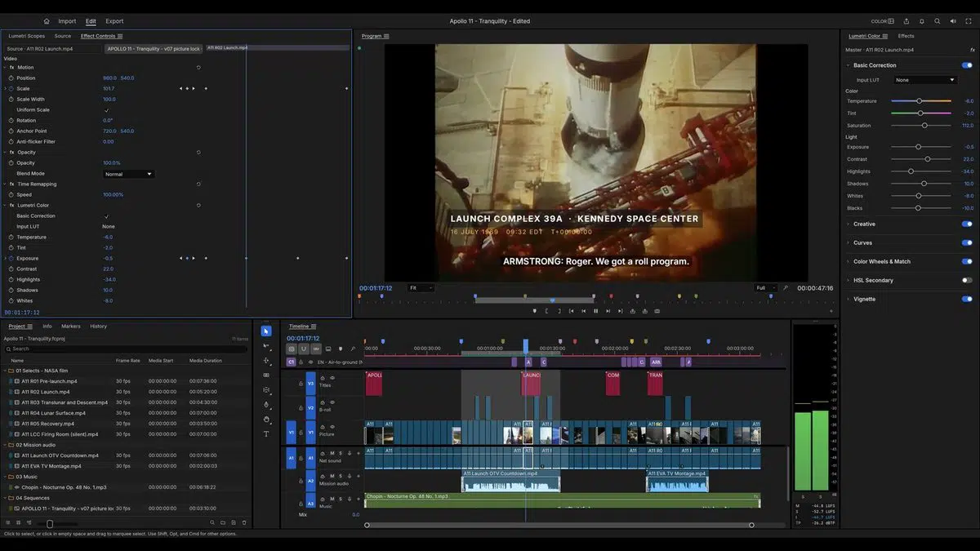Collapse the Motion effect group

tap(4, 67)
